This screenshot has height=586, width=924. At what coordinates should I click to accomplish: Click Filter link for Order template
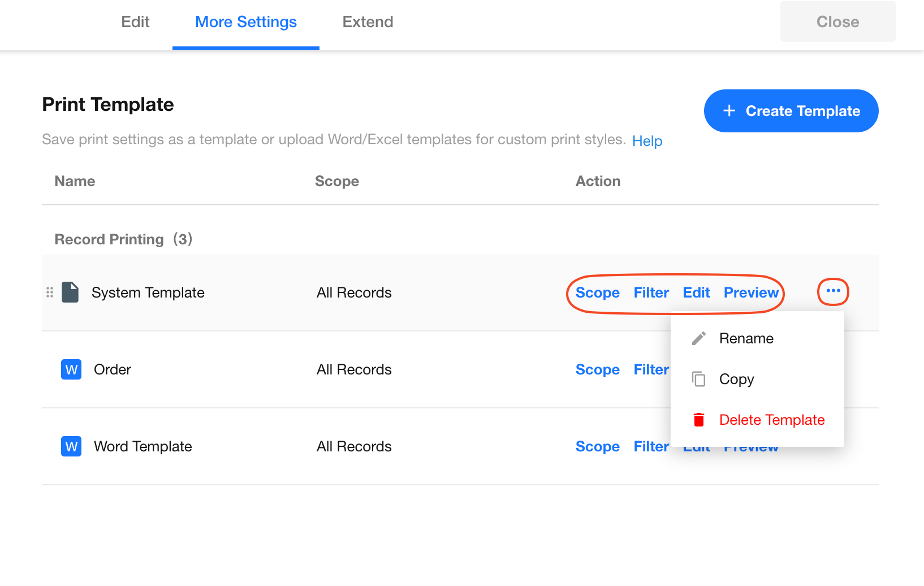(651, 369)
